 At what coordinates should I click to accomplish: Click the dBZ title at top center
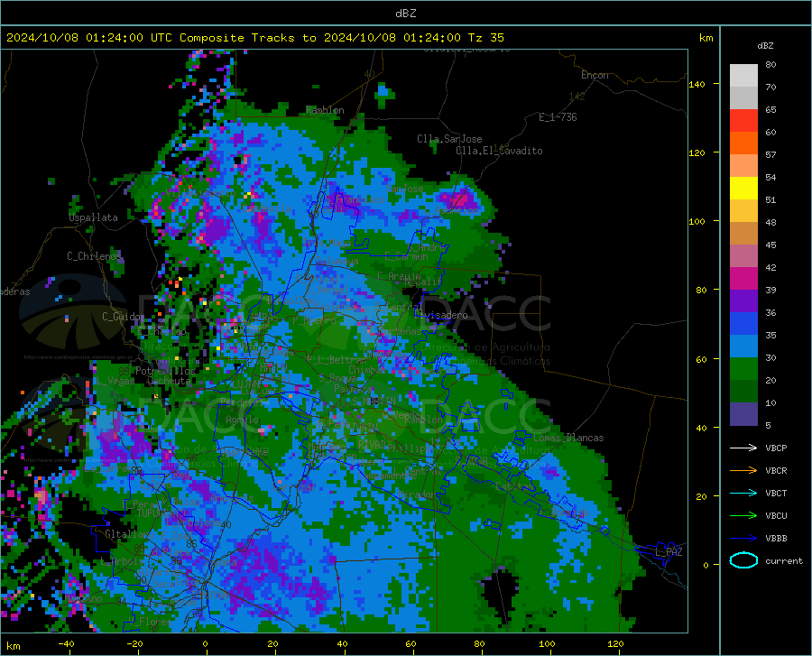(405, 14)
